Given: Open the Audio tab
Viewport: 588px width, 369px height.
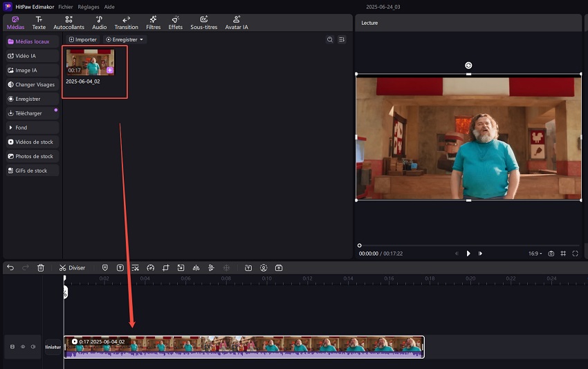Looking at the screenshot, I should (100, 23).
